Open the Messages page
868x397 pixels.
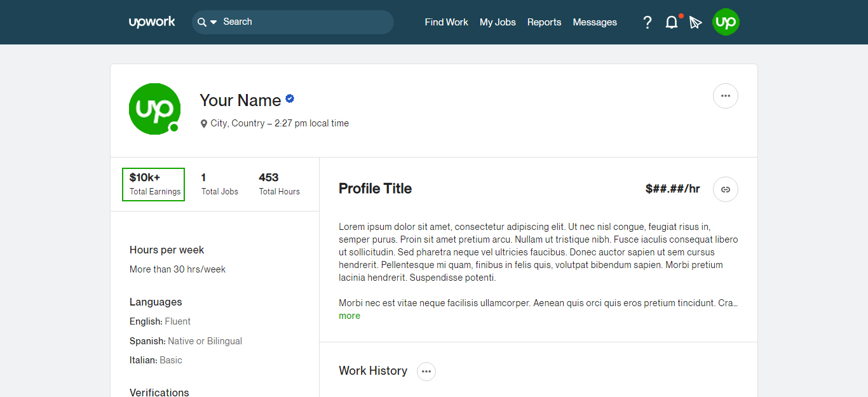595,22
